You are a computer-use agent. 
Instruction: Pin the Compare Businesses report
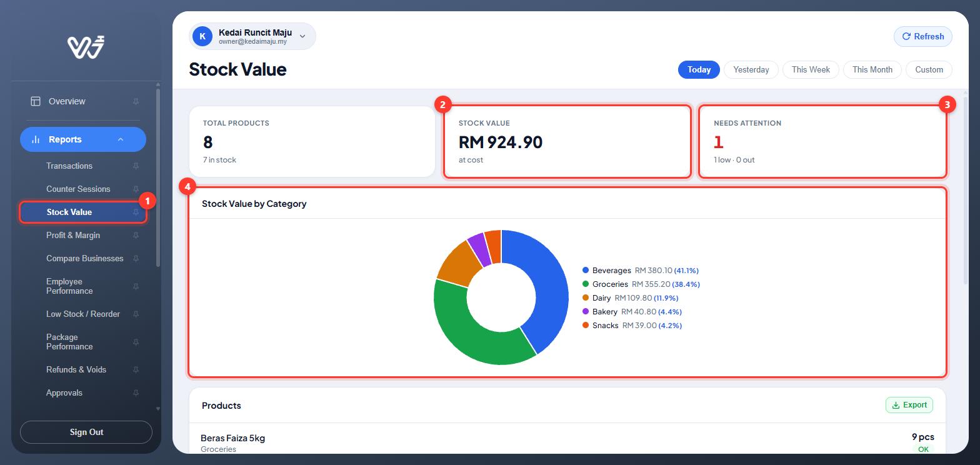click(x=136, y=259)
